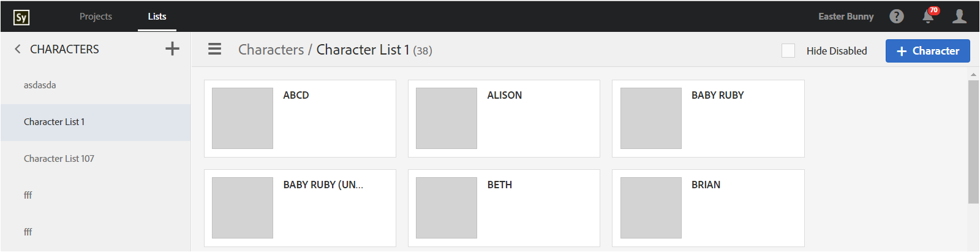The height and width of the screenshot is (252, 980).
Task: Open the user profile icon
Action: pyautogui.click(x=959, y=17)
